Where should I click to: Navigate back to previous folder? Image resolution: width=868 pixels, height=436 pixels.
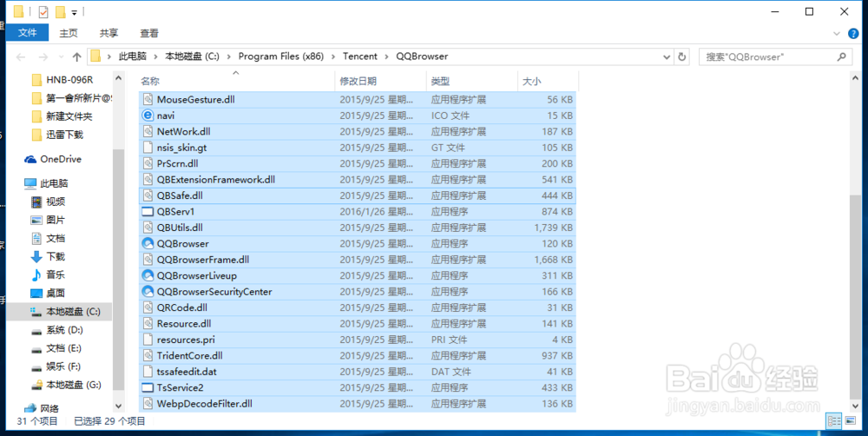21,56
